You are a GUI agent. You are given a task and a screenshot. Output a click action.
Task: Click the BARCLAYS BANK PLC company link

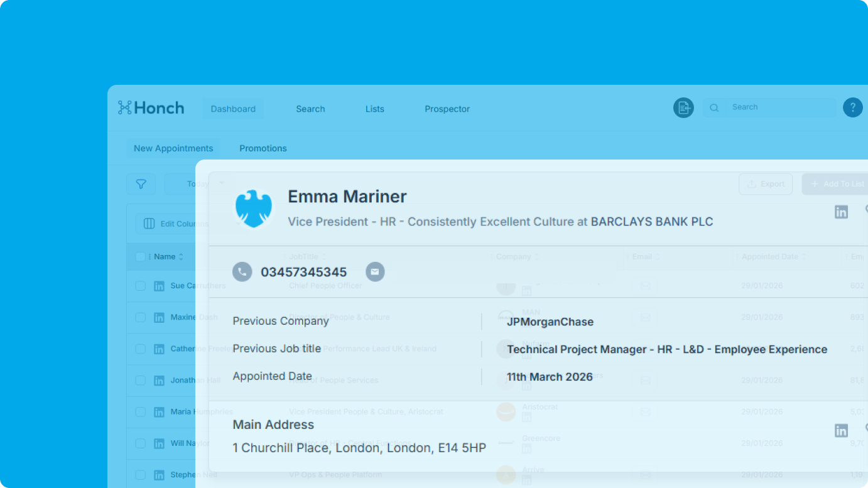652,222
